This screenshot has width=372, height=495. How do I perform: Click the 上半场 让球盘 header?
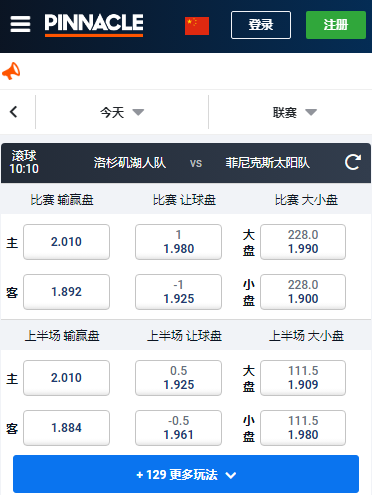click(x=184, y=336)
